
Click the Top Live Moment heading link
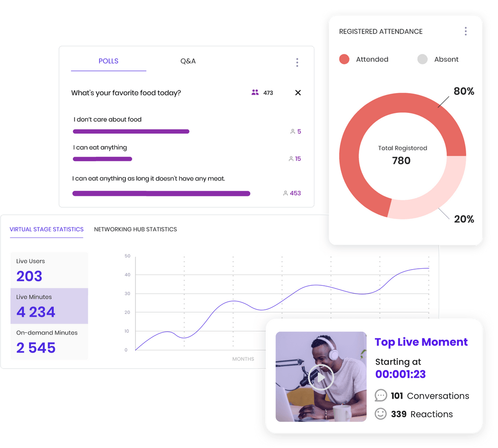click(x=421, y=342)
